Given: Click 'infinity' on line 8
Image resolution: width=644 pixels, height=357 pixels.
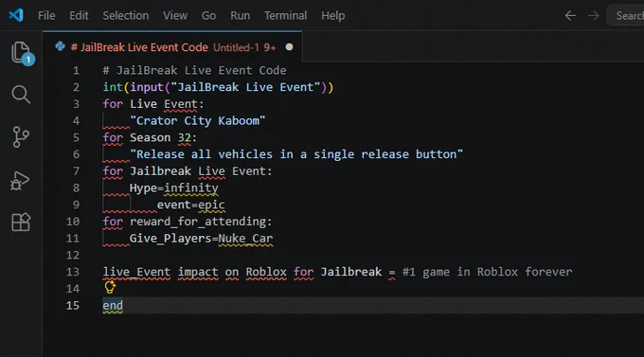Looking at the screenshot, I should (x=191, y=188).
